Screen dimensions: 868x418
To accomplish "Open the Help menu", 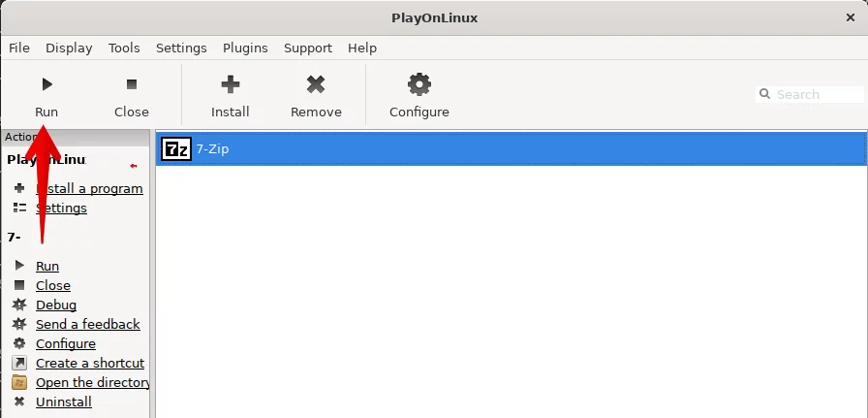I will coord(362,48).
